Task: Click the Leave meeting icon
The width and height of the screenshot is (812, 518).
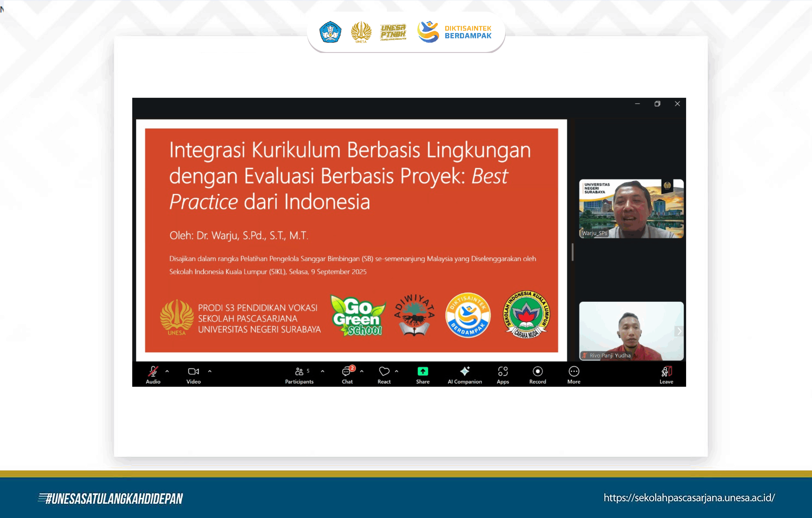Action: [666, 371]
